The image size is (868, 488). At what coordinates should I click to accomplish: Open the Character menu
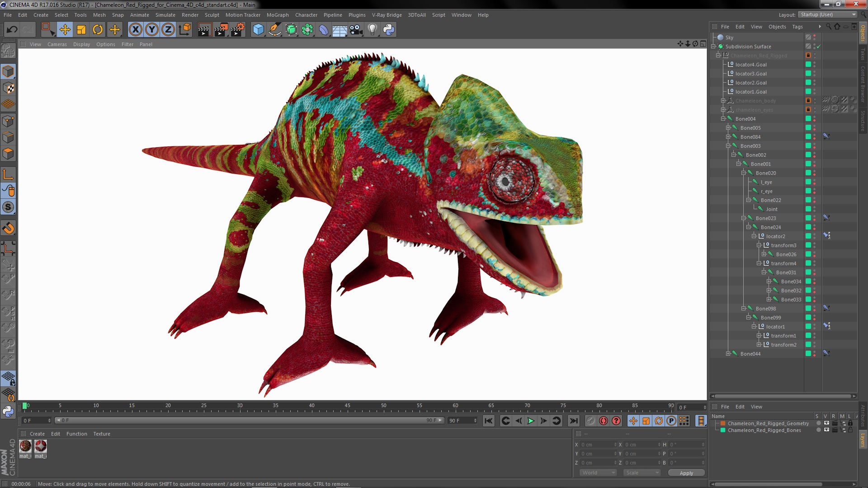(x=306, y=15)
